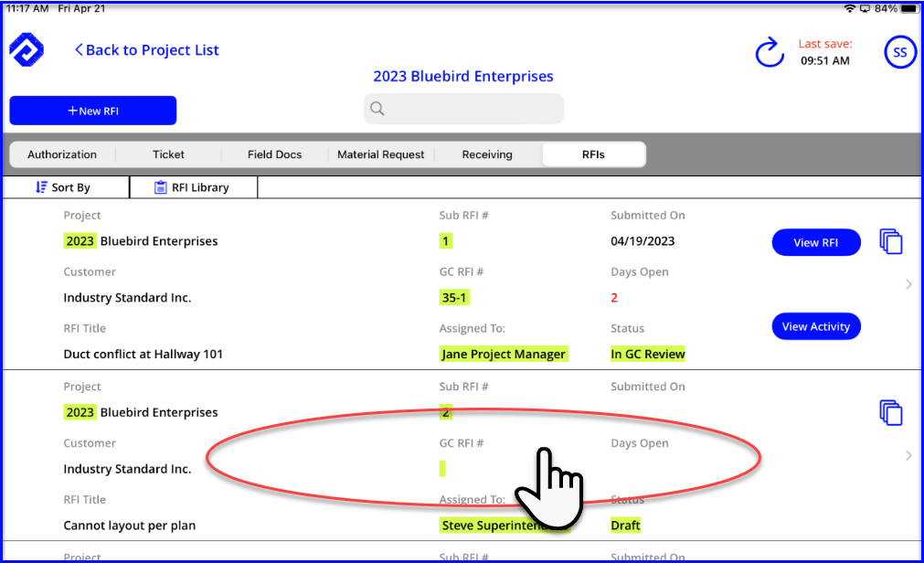
Task: Click assignee Jane Project Manager
Action: pos(504,355)
